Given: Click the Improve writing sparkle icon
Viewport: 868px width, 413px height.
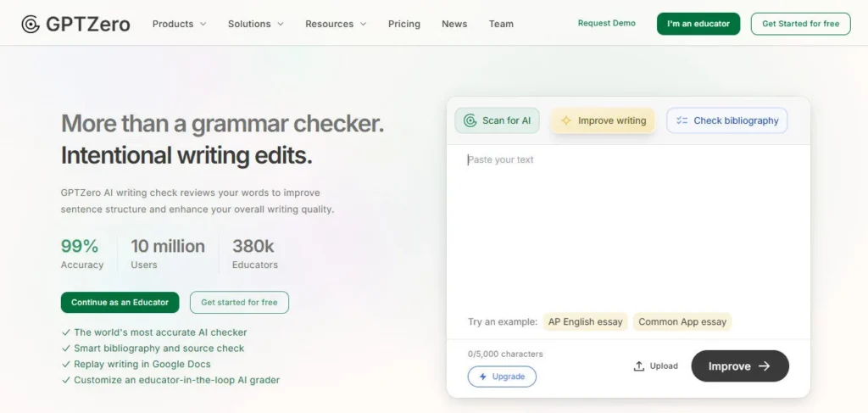Looking at the screenshot, I should pos(565,120).
